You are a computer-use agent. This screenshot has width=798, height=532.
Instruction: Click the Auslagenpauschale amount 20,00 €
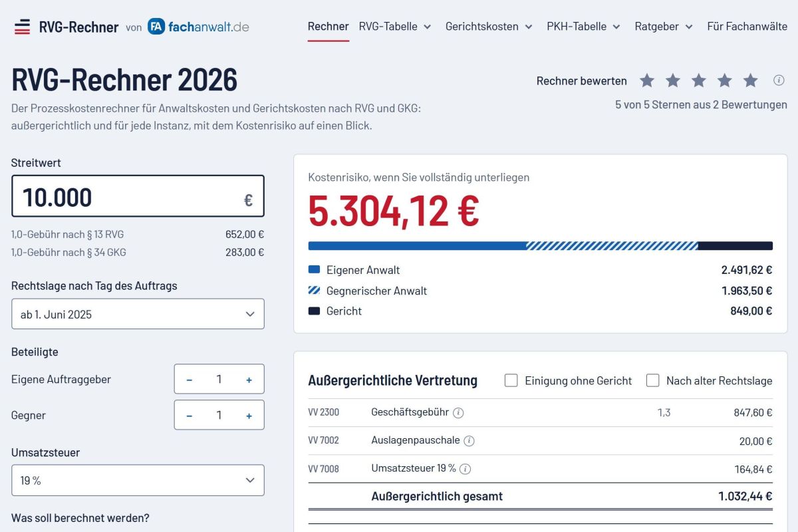pyautogui.click(x=756, y=441)
